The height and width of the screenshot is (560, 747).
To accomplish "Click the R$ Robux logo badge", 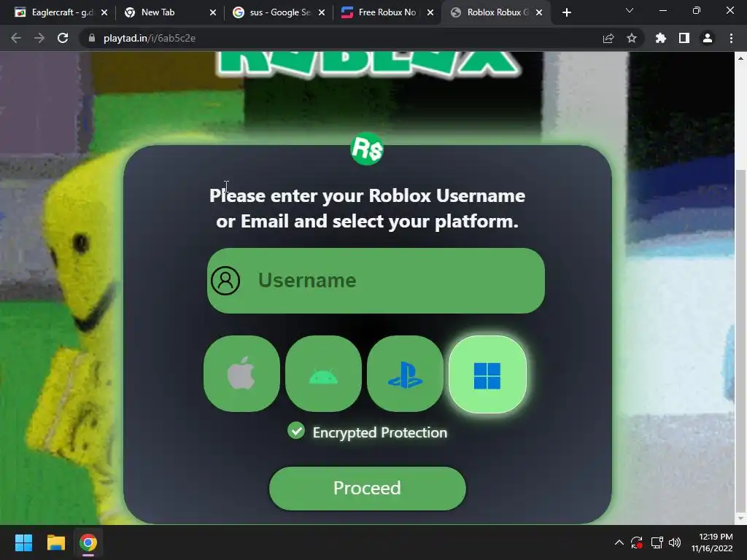I will (x=368, y=149).
